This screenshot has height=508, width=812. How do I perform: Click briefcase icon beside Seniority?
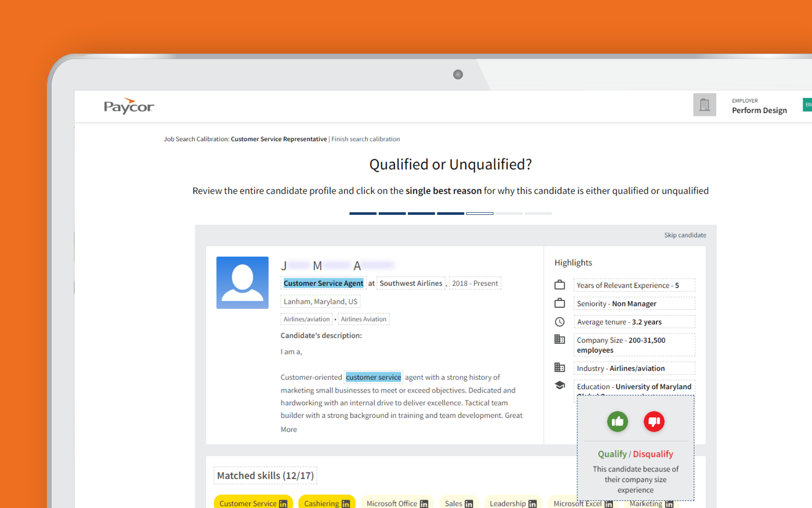[x=560, y=303]
